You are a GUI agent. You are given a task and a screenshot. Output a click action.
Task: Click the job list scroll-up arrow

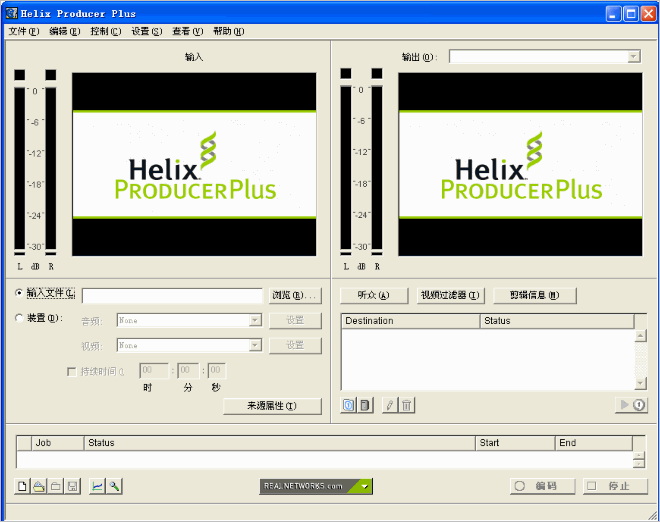pyautogui.click(x=639, y=455)
